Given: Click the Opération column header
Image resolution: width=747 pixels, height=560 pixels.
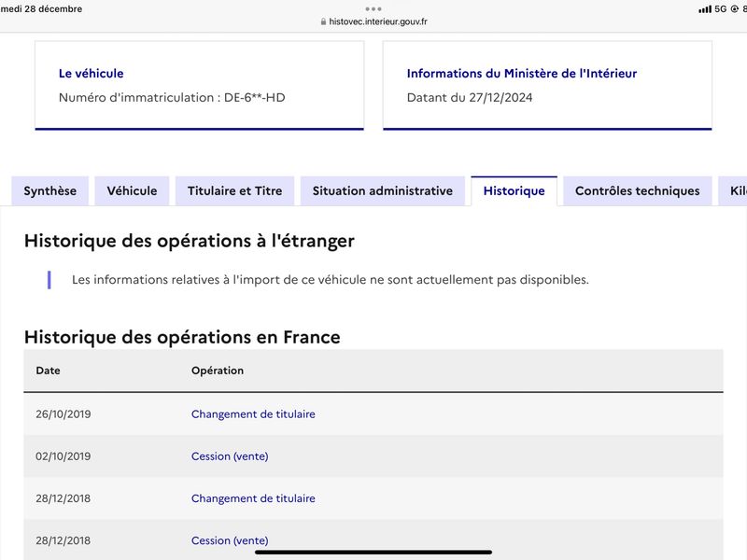Looking at the screenshot, I should click(x=218, y=371).
